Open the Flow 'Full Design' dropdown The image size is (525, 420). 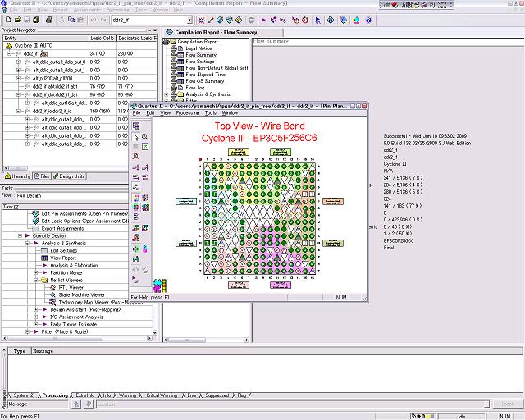pyautogui.click(x=71, y=195)
